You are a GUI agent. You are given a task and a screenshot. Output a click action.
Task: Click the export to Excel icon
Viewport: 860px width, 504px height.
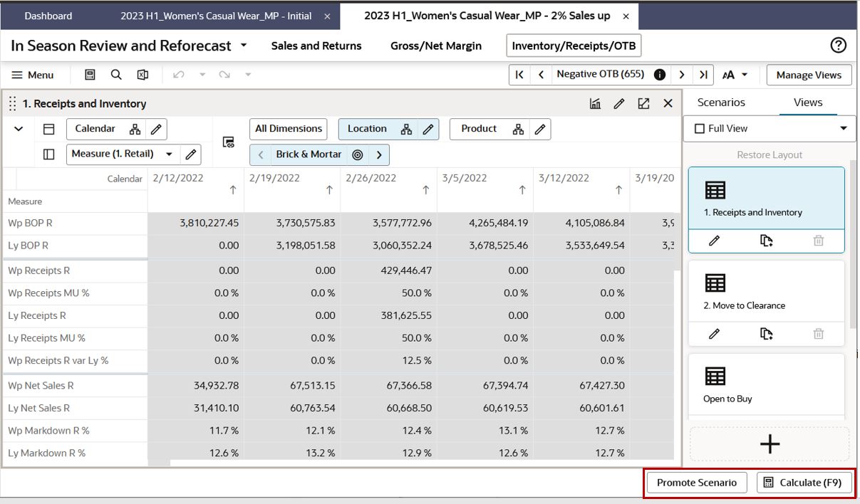143,75
